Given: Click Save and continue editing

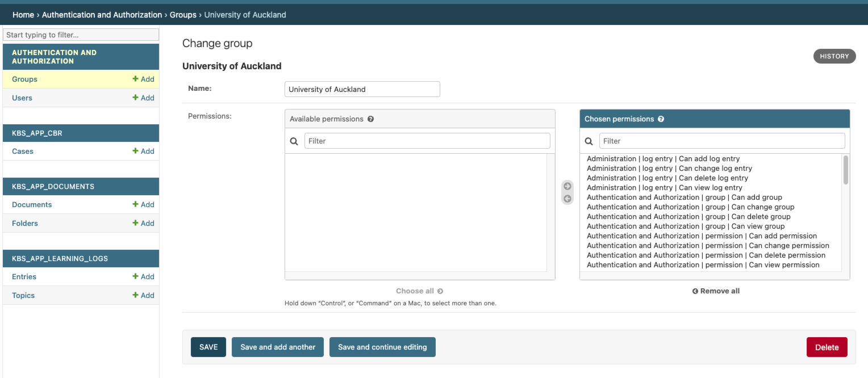Looking at the screenshot, I should (382, 347).
